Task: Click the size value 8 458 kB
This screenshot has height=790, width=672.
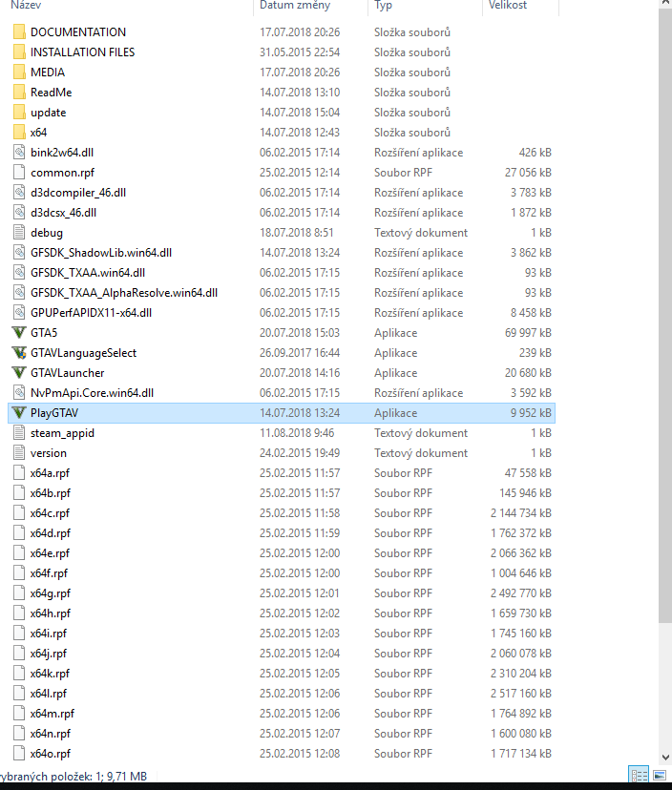Action: click(531, 313)
